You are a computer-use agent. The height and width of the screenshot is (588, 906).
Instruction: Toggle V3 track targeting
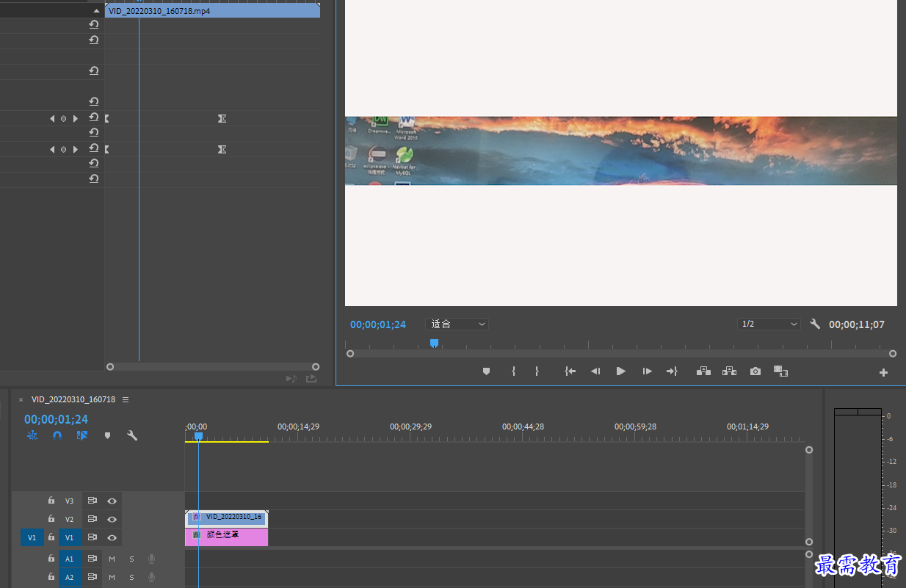[x=70, y=501]
